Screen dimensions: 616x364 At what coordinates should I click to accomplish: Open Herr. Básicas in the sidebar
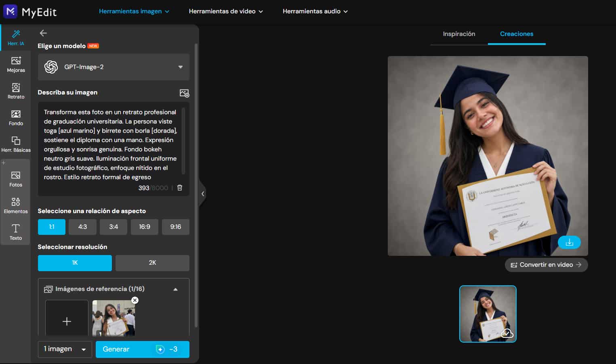[16, 144]
